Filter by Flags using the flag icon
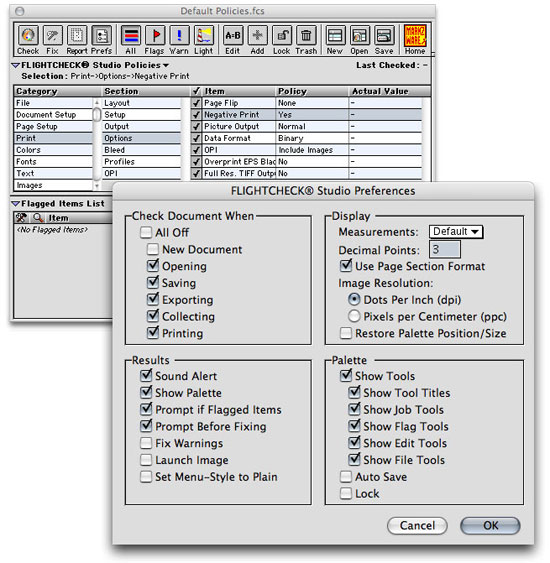This screenshot has height=563, width=550. pos(155,36)
